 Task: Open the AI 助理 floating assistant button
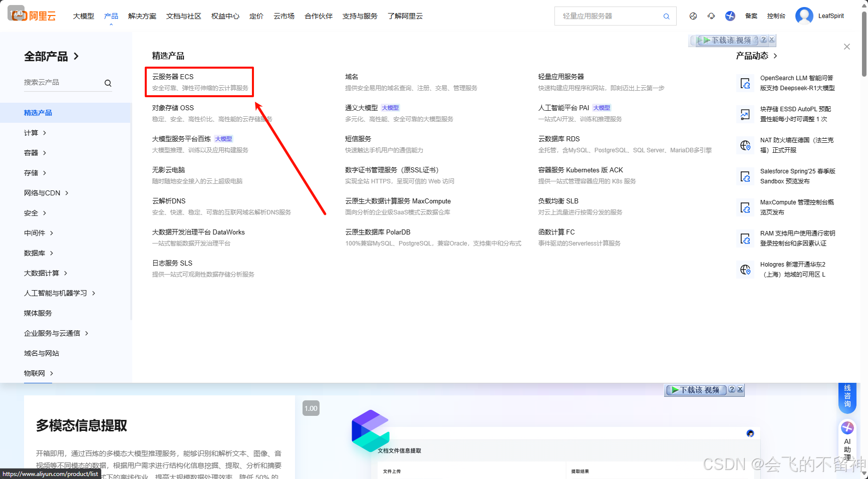click(x=847, y=441)
